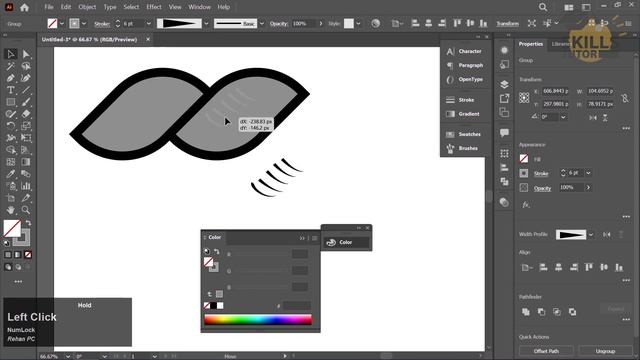Click the color spectrum bar in Color panel

coord(258,319)
